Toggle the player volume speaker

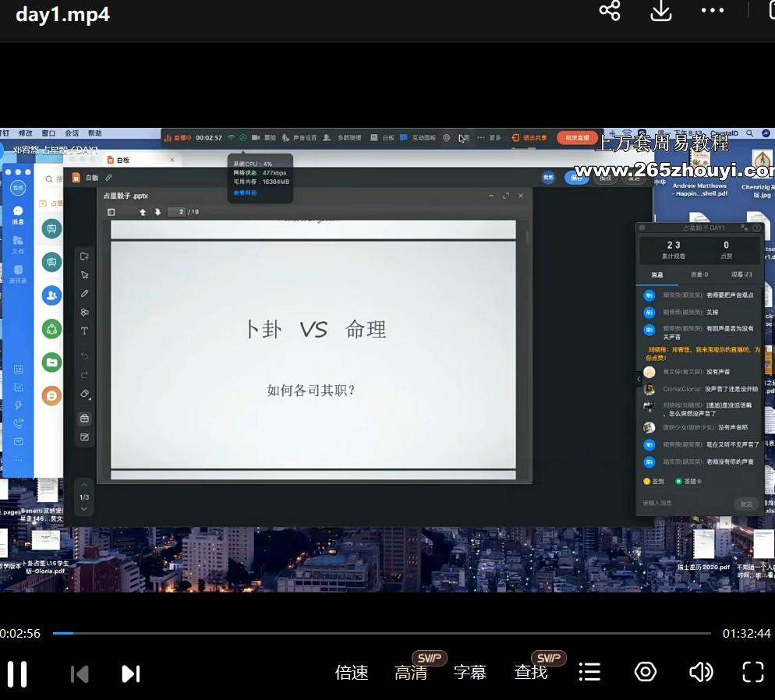pos(701,672)
